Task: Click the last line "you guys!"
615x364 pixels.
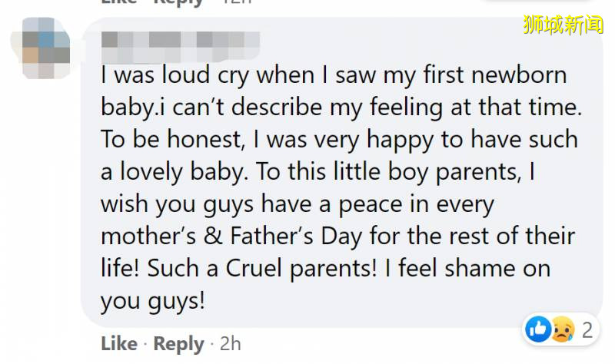Action: pos(153,301)
